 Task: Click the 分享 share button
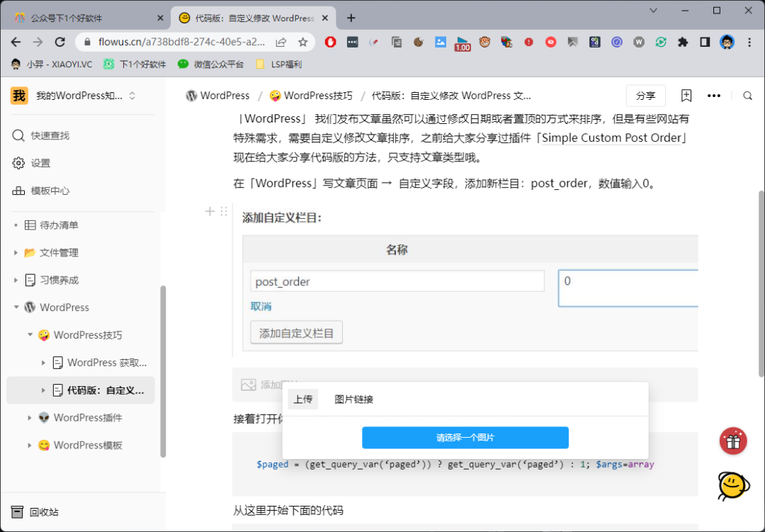(x=645, y=96)
